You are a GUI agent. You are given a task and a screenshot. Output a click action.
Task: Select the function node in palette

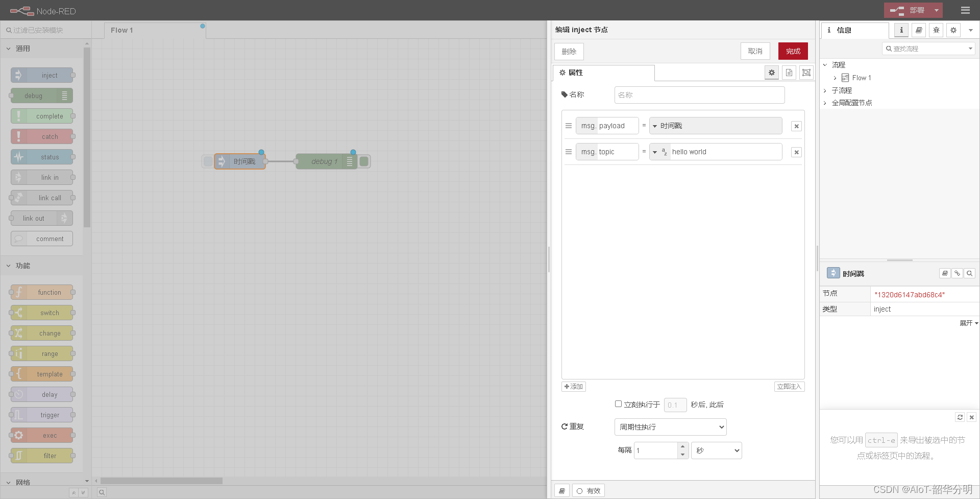42,292
